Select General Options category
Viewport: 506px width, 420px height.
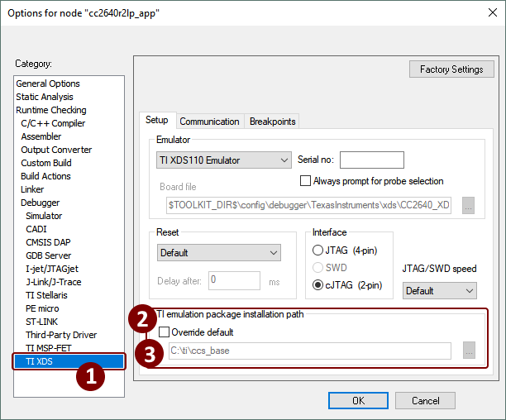[x=48, y=84]
